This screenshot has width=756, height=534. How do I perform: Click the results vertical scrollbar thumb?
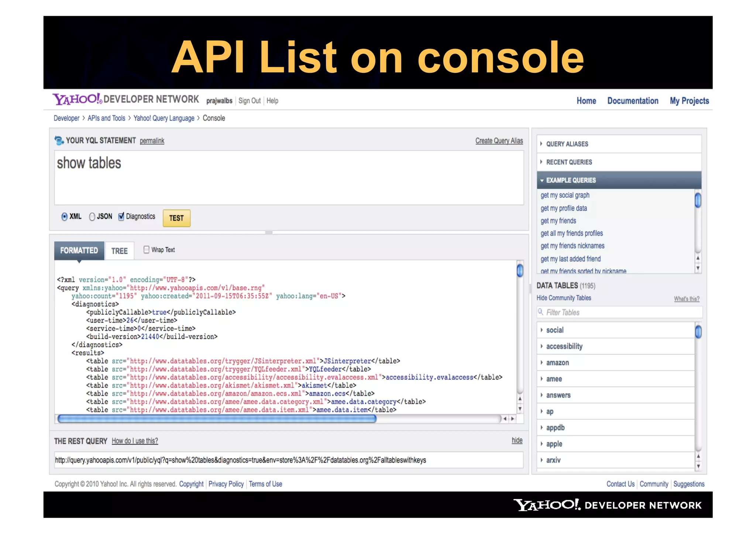pyautogui.click(x=520, y=271)
